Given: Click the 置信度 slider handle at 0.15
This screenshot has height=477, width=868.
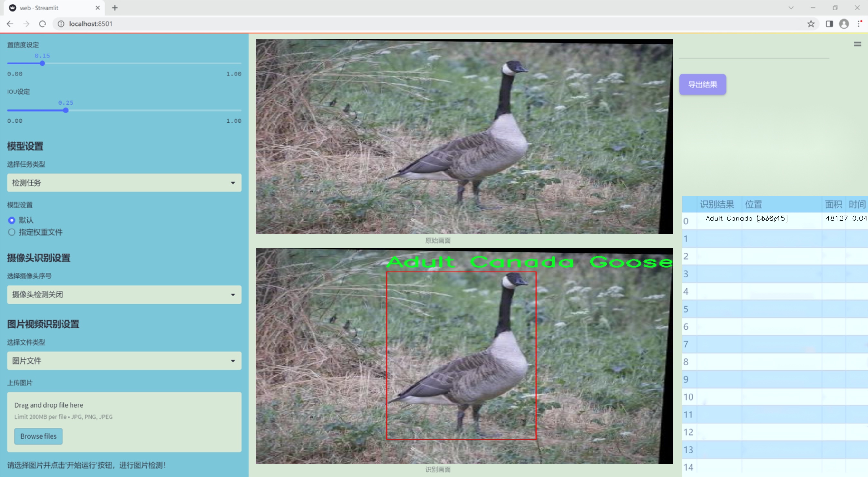Looking at the screenshot, I should 43,63.
